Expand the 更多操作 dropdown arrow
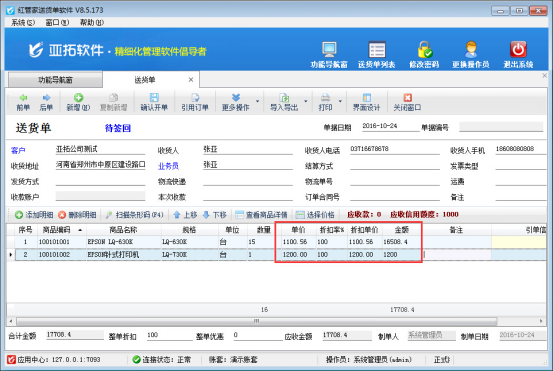 coord(257,102)
